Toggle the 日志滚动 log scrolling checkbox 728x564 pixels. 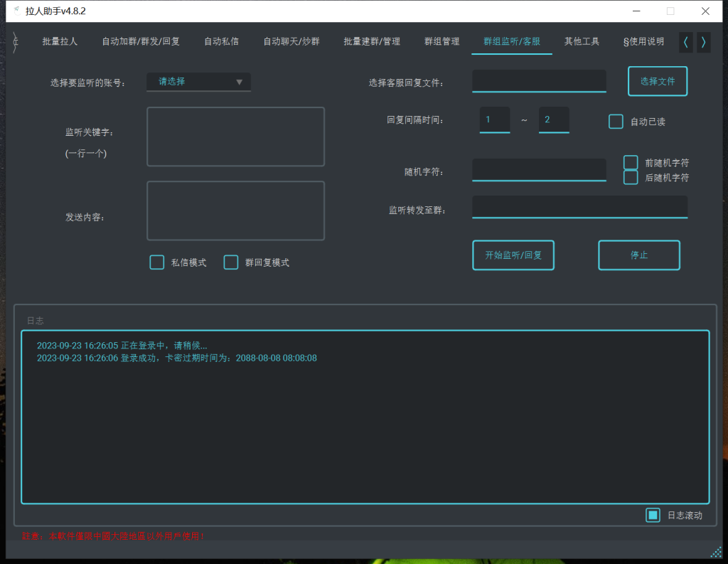click(652, 514)
